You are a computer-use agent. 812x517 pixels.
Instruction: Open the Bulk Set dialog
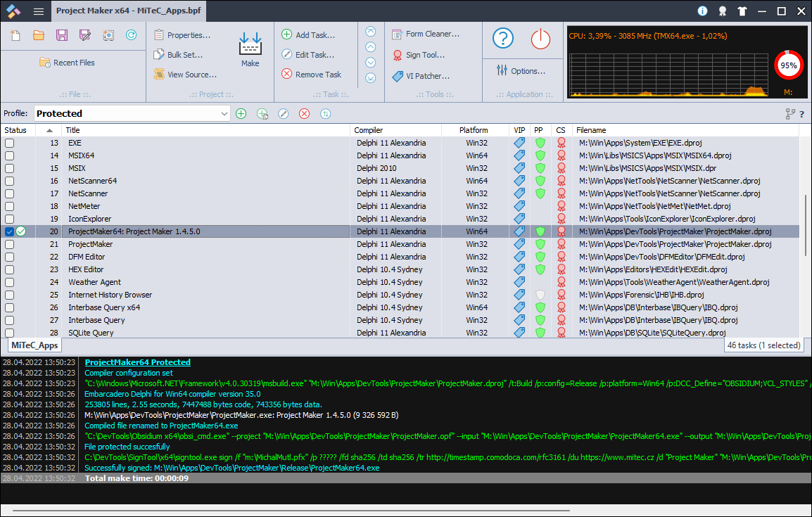click(x=178, y=55)
